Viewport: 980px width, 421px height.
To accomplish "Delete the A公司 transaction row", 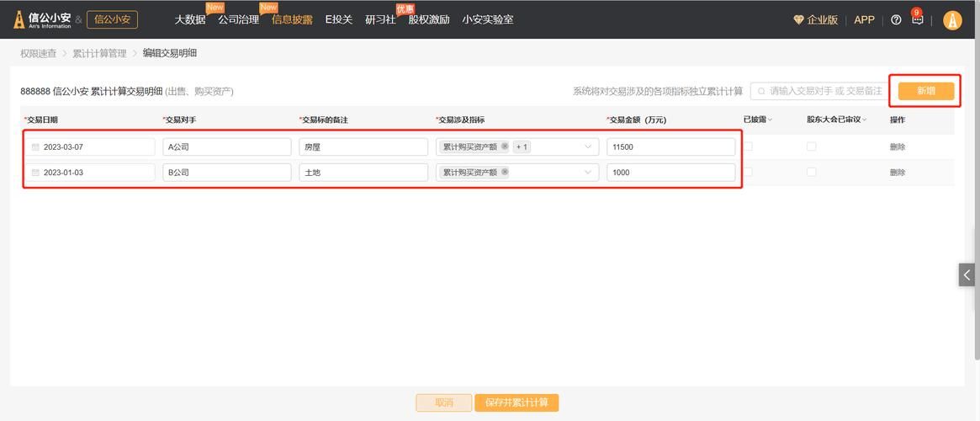I will tap(898, 147).
